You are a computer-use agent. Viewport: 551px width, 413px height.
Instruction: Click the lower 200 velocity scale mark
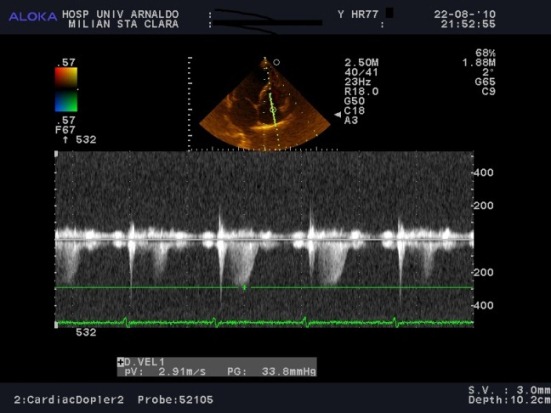pos(484,272)
